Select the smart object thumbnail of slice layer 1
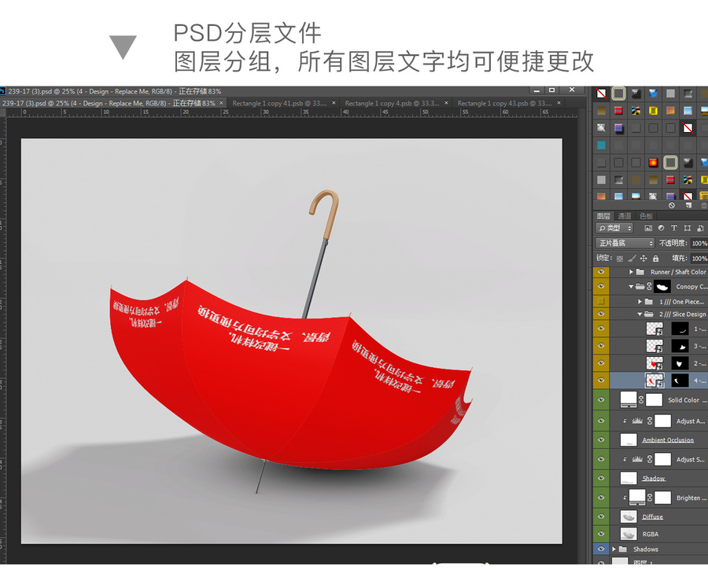 click(655, 329)
